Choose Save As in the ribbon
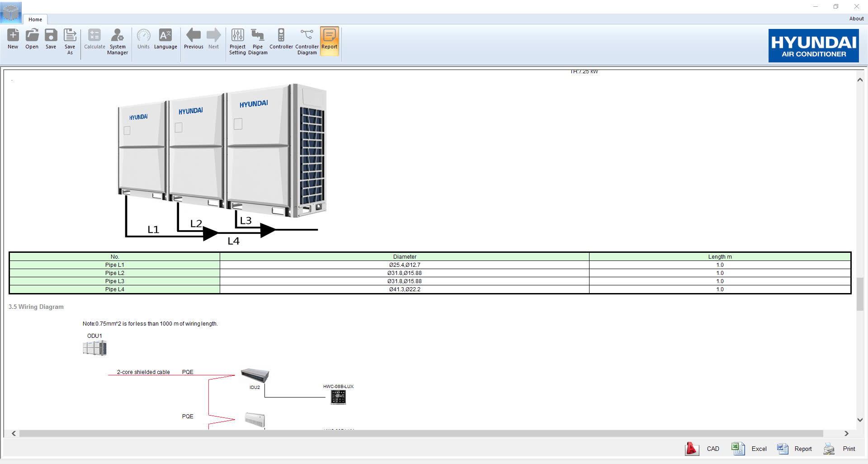Screen dimensions: 868x464 click(70, 42)
